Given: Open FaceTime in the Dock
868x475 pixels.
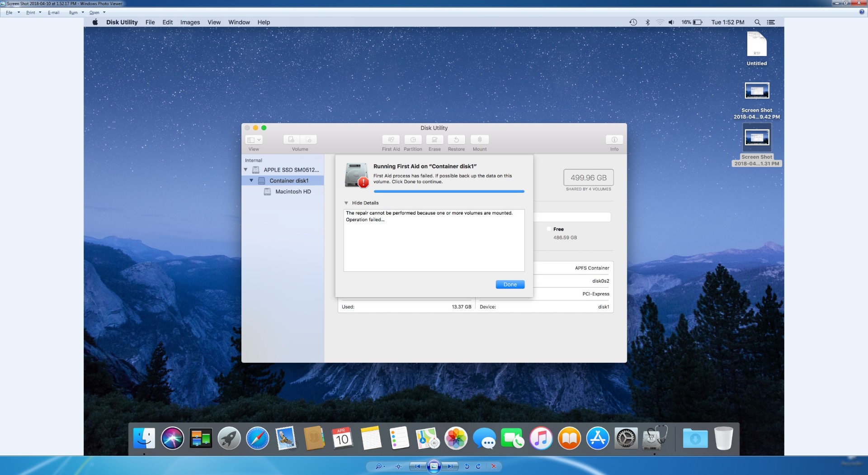Looking at the screenshot, I should click(x=513, y=438).
